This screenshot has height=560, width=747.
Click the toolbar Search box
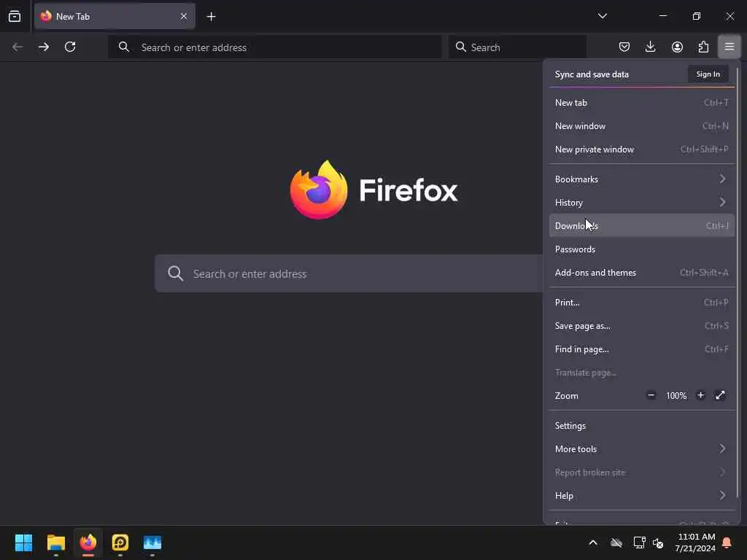click(517, 47)
